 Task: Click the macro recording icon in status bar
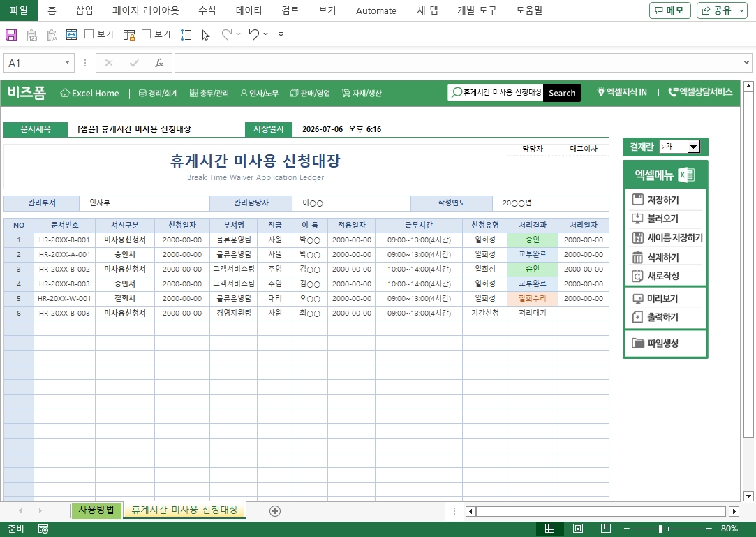click(43, 529)
